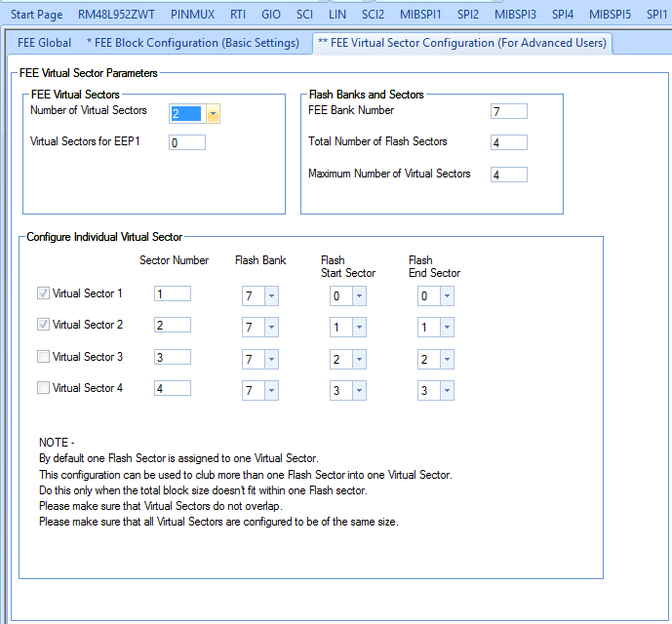Screen dimensions: 672x624
Task: Click Total Number of Flash Sectors field
Action: point(509,142)
